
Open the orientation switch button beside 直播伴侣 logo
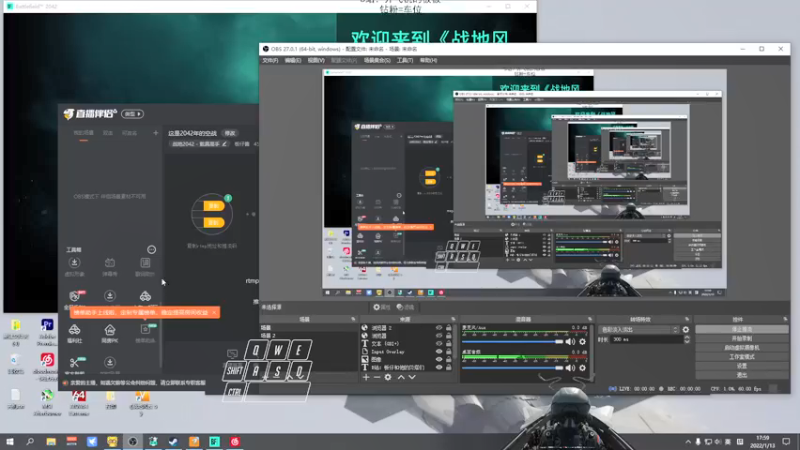point(133,114)
